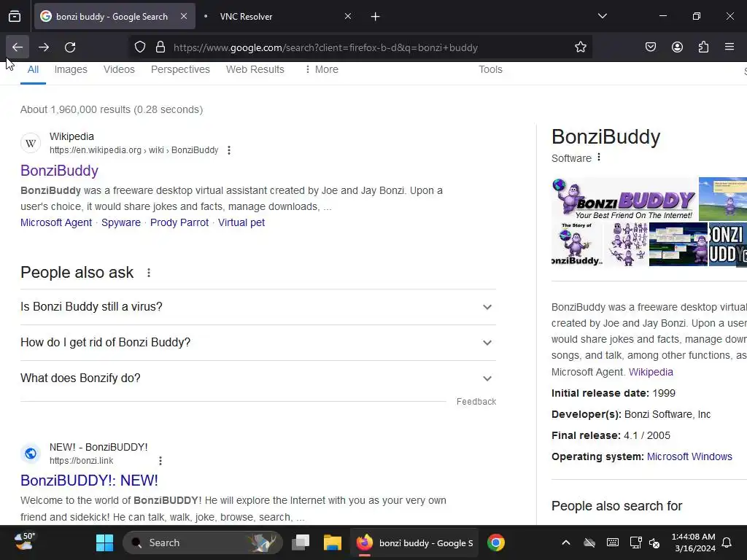Open Microsoft Agent sitelink
This screenshot has width=747, height=560.
(x=56, y=222)
